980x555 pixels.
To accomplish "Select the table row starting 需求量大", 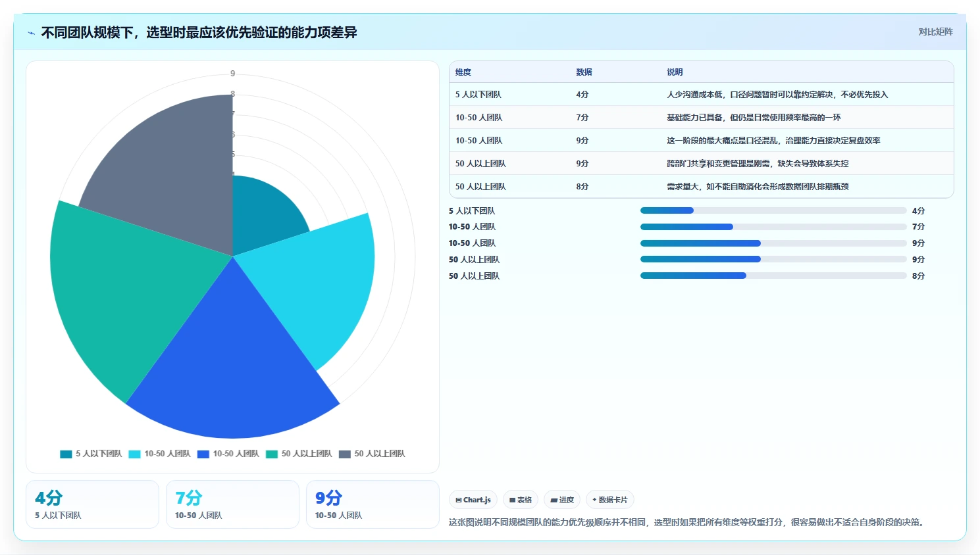I will coord(702,187).
